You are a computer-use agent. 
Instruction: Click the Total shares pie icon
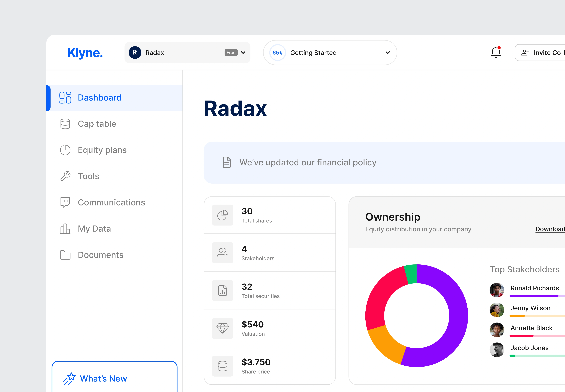pos(222,215)
